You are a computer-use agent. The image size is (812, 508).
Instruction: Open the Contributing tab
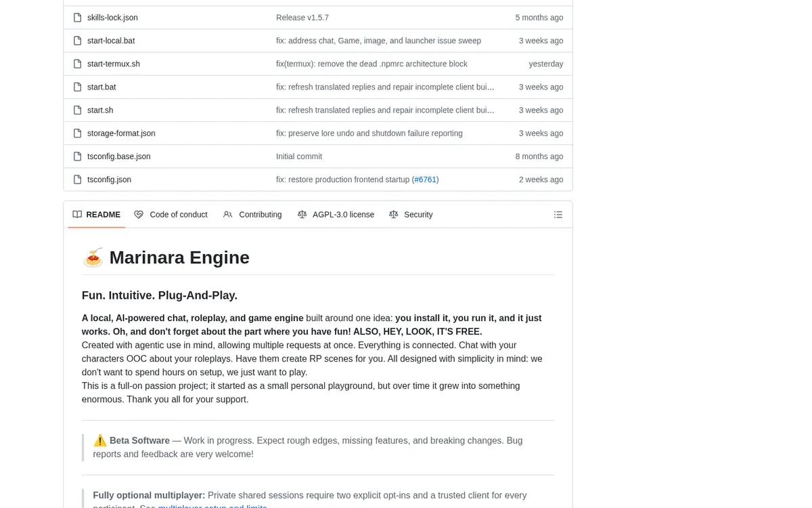[x=252, y=215]
